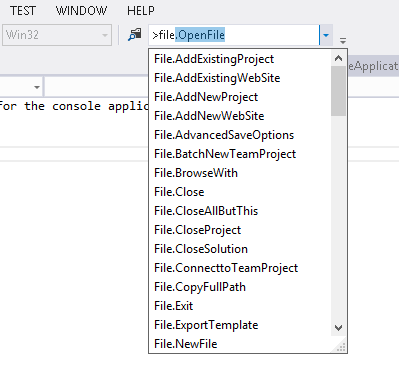399x378 pixels.
Task: Expand the Find command box dropdown arrow
Action: pos(326,35)
